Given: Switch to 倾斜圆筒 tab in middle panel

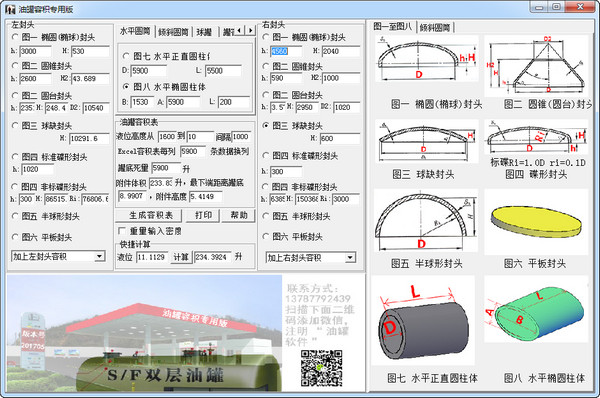Looking at the screenshot, I should (173, 32).
